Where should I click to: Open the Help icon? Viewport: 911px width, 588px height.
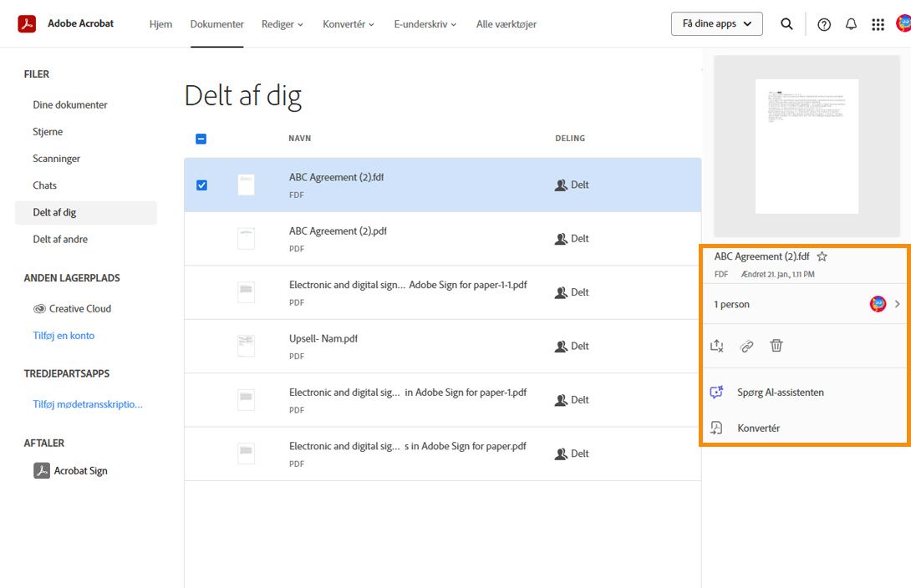[823, 24]
